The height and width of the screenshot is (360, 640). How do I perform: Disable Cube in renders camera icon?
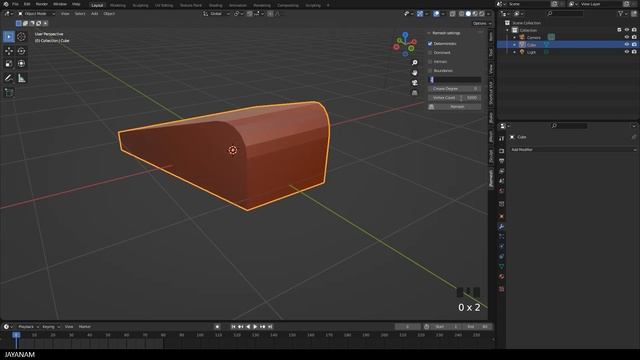[634, 44]
